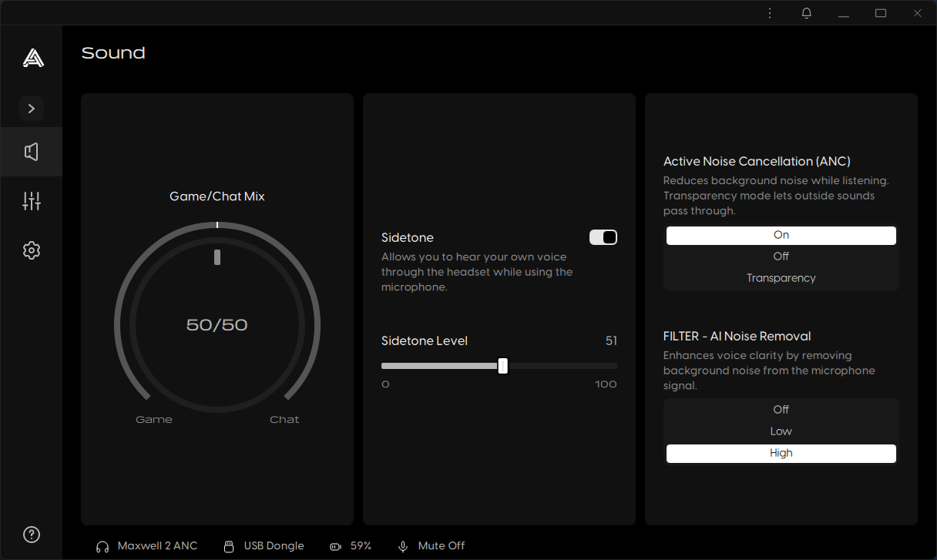This screenshot has width=937, height=560.
Task: Expand the sidebar with the chevron button
Action: coord(32,109)
